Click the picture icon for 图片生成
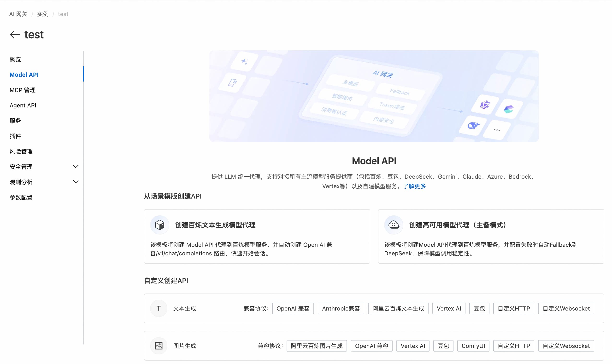 coord(159,346)
